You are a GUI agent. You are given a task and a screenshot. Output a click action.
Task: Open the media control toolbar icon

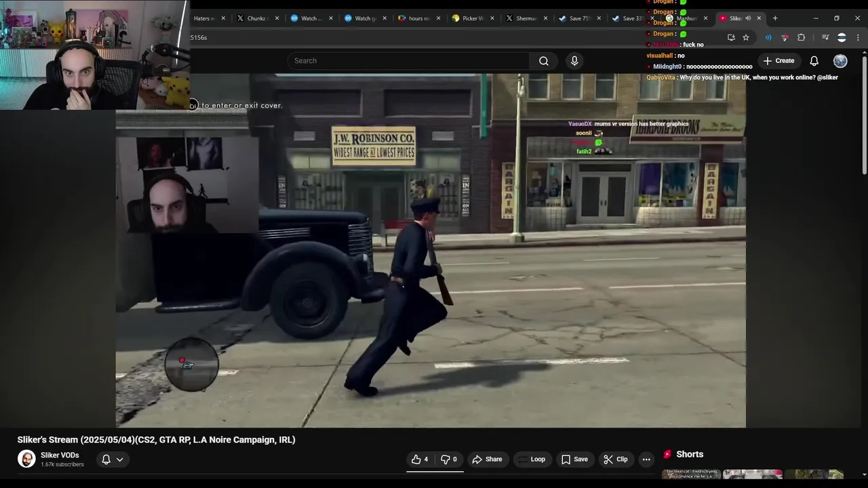(825, 37)
